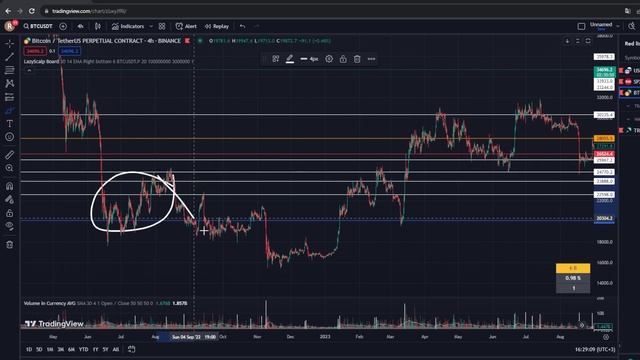Open the chart time axis settings gear

click(x=606, y=337)
